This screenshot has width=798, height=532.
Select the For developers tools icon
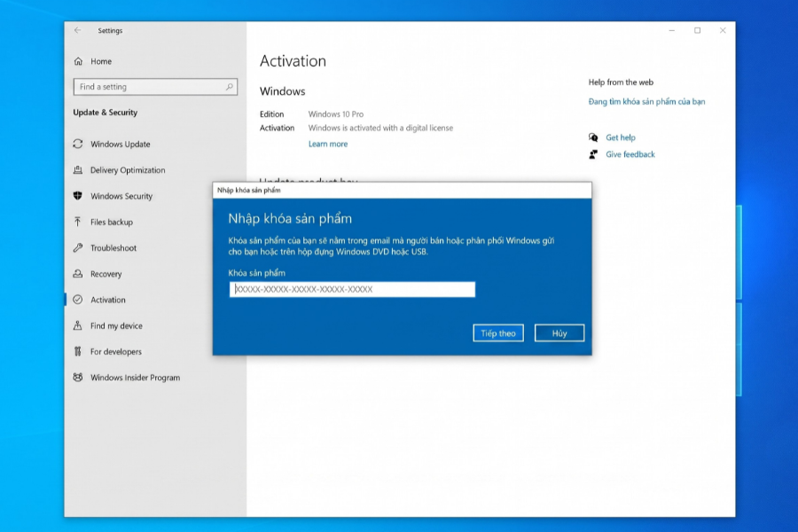tap(78, 351)
